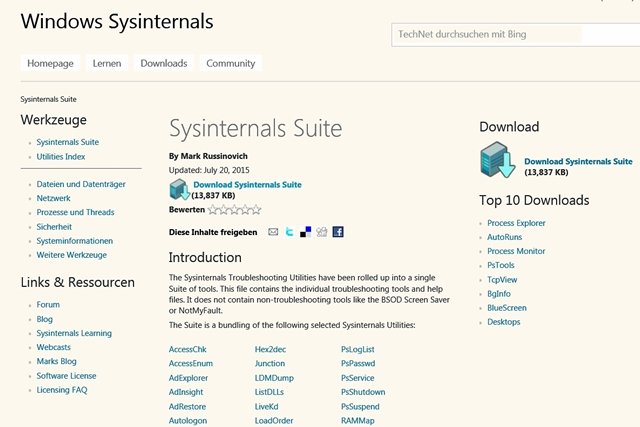The image size is (640, 427).
Task: Open the LDMDump utility link
Action: pyautogui.click(x=274, y=378)
